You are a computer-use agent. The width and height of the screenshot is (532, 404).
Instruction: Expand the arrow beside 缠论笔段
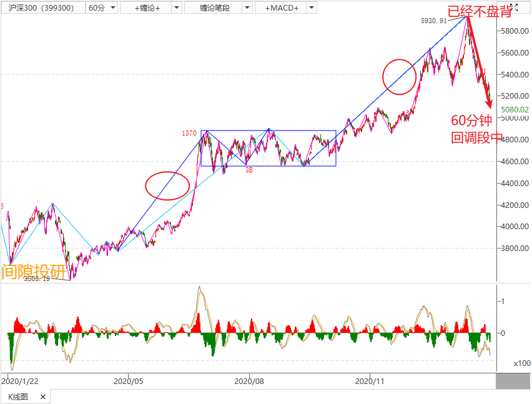247,7
